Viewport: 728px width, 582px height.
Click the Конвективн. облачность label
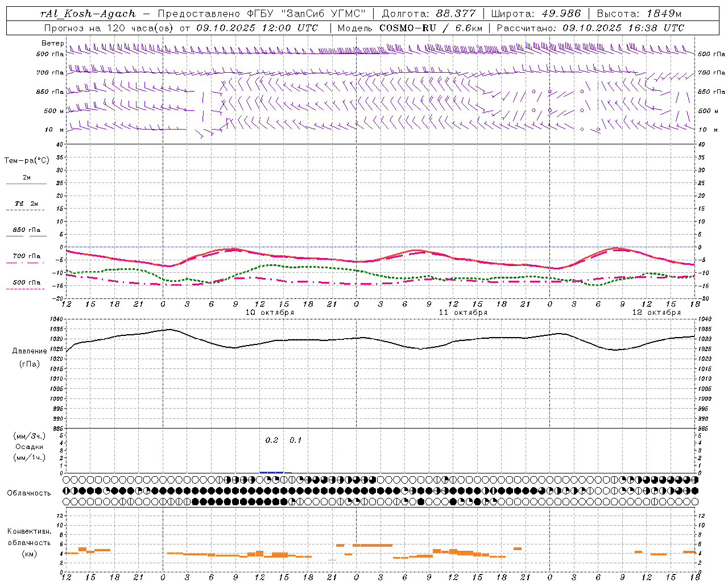[29, 537]
